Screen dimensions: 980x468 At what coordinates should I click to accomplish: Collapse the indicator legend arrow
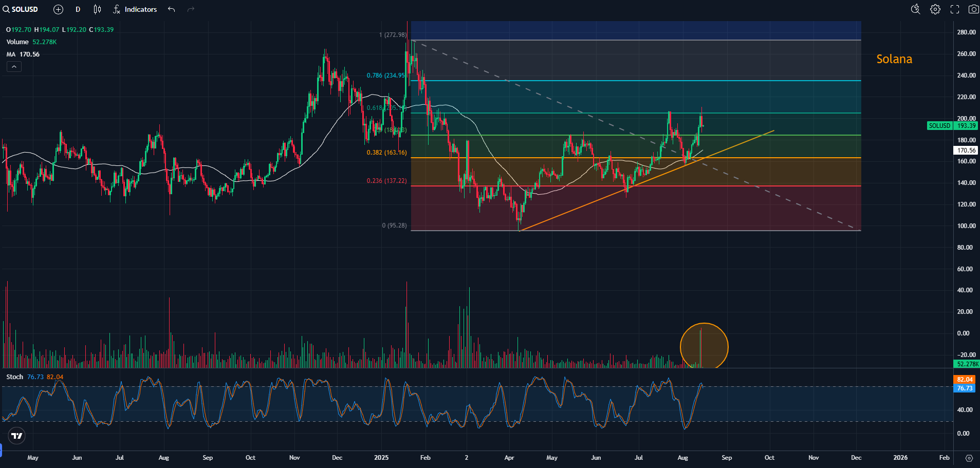(x=14, y=67)
